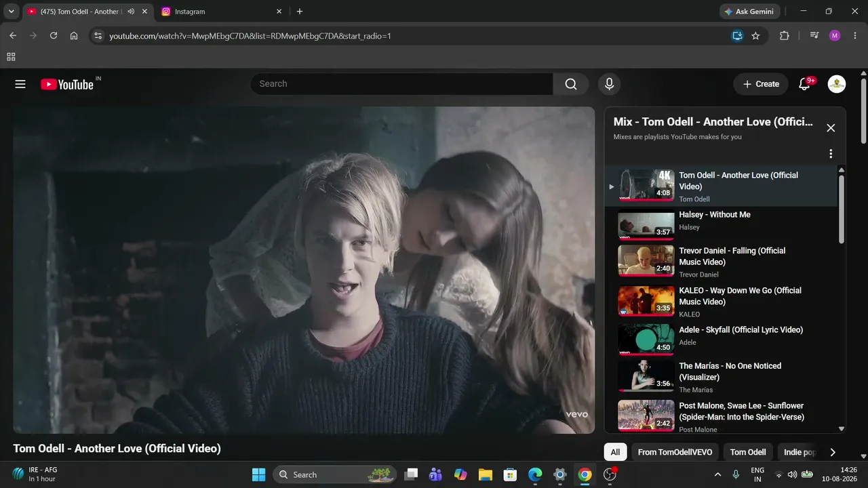Open Microsoft Edge from the taskbar
Image resolution: width=868 pixels, height=488 pixels.
point(535,474)
